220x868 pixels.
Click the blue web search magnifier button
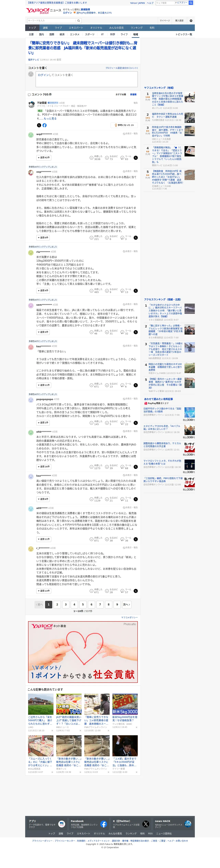click(191, 3)
